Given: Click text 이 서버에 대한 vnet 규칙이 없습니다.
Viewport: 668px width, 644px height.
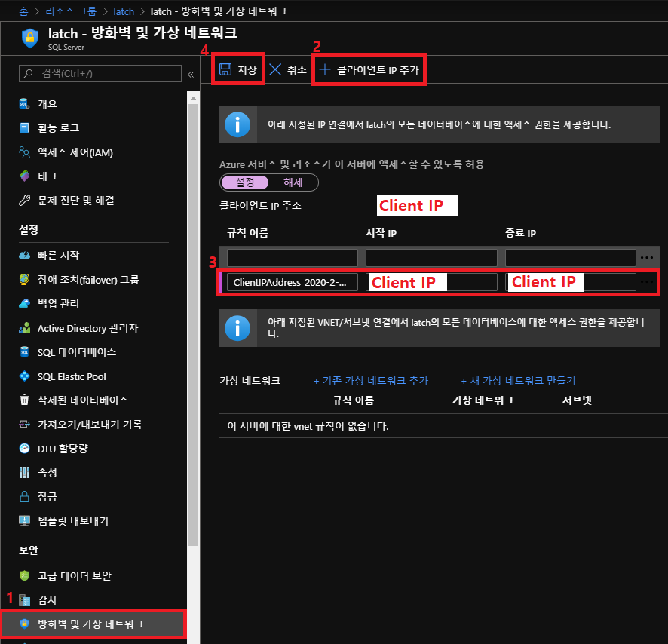Looking at the screenshot, I should (x=308, y=426).
